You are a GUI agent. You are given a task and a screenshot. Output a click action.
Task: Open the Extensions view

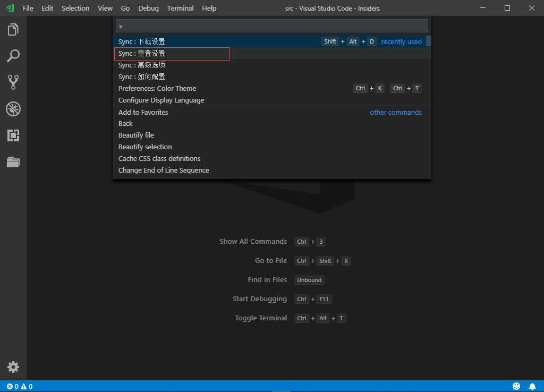13,135
